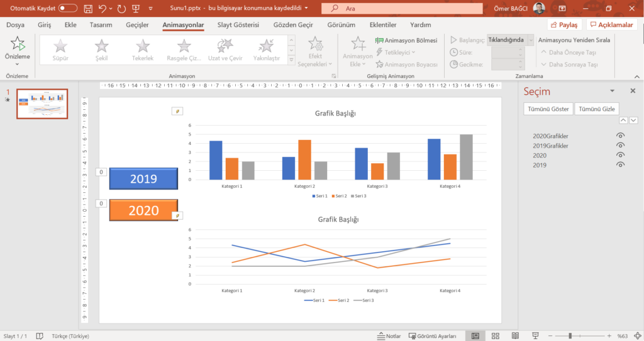Switch to the Tasarım tab
644x341 pixels.
pos(101,24)
